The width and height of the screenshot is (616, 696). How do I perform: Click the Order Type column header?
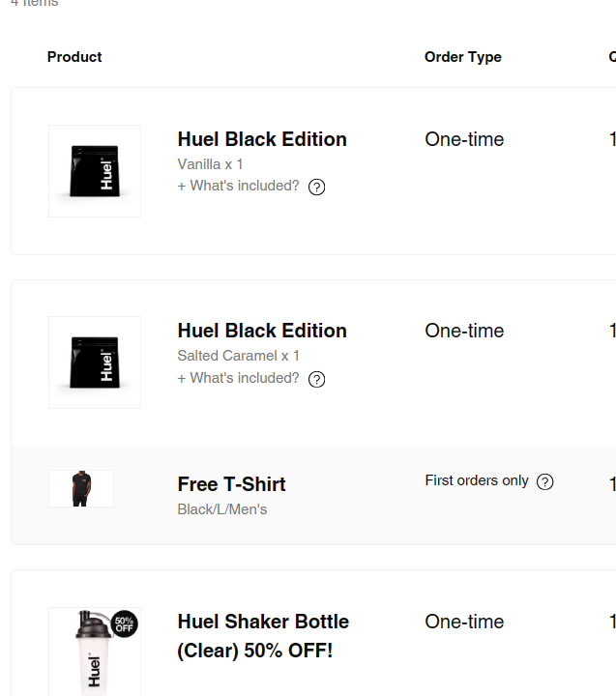tap(463, 57)
